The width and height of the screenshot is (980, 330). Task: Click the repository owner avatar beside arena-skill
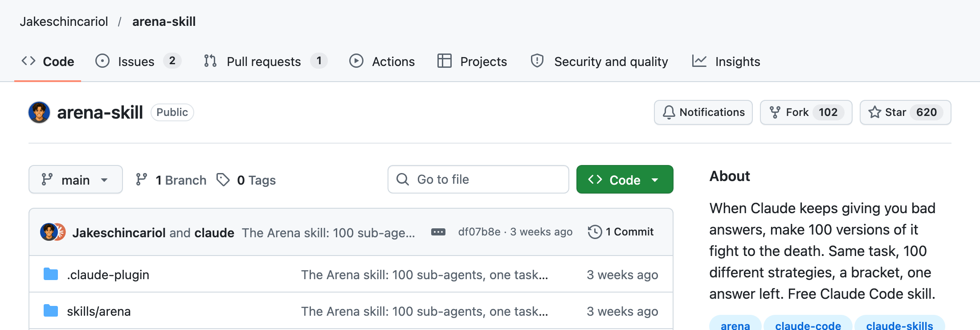pos(39,112)
